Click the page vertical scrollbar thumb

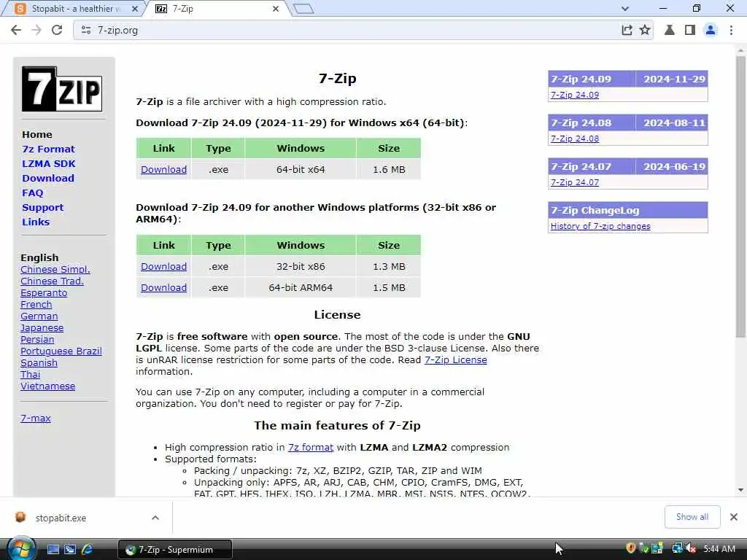point(740,197)
